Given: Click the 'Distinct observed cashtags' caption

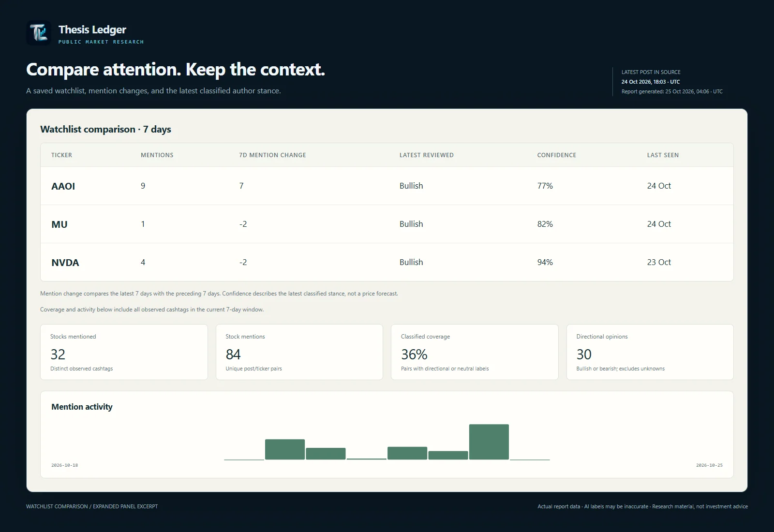Looking at the screenshot, I should (x=81, y=369).
